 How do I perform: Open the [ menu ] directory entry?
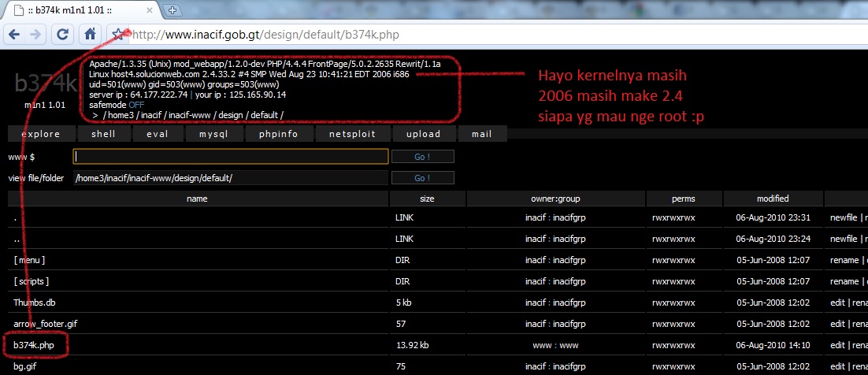point(29,260)
